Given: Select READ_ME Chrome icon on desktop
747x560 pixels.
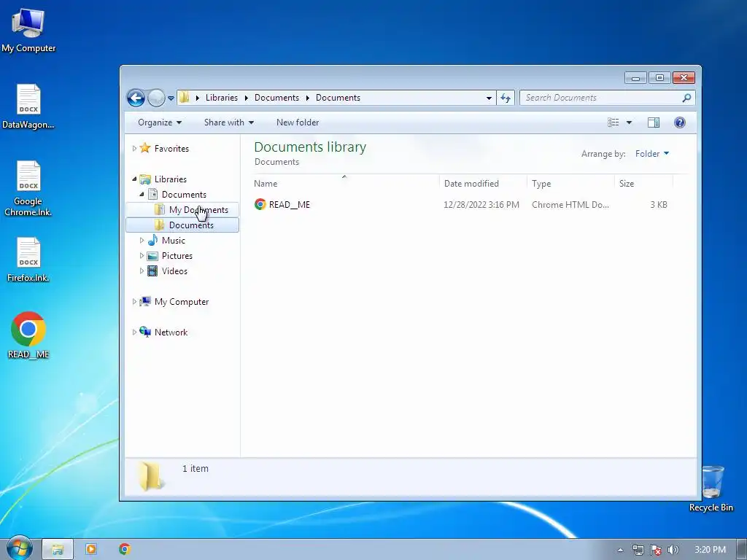Looking at the screenshot, I should (x=28, y=335).
